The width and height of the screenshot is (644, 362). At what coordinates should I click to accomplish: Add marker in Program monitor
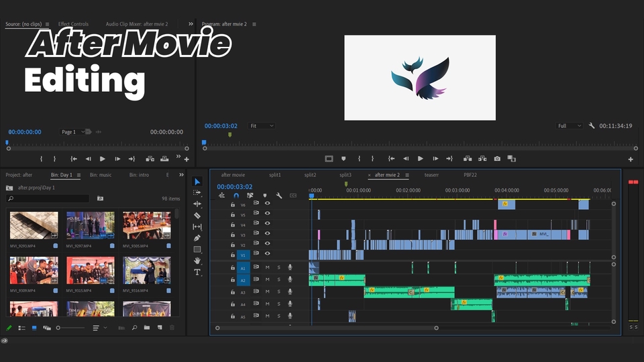[343, 159]
